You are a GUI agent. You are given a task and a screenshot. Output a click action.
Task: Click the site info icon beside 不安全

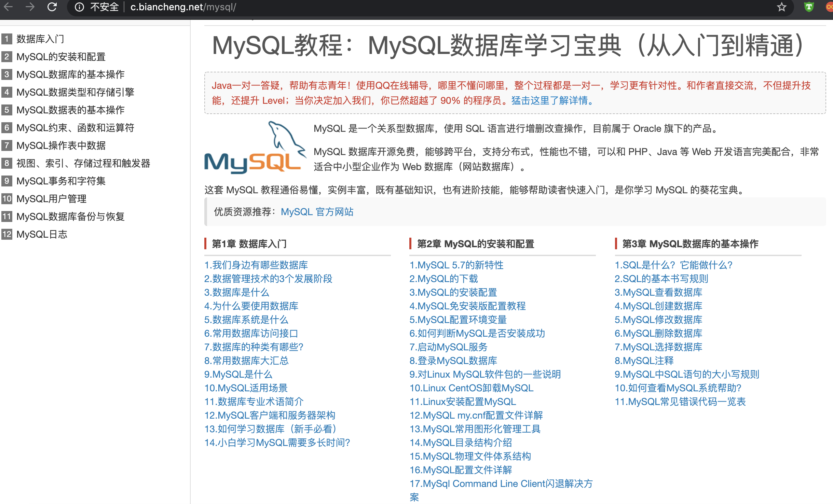coord(79,7)
